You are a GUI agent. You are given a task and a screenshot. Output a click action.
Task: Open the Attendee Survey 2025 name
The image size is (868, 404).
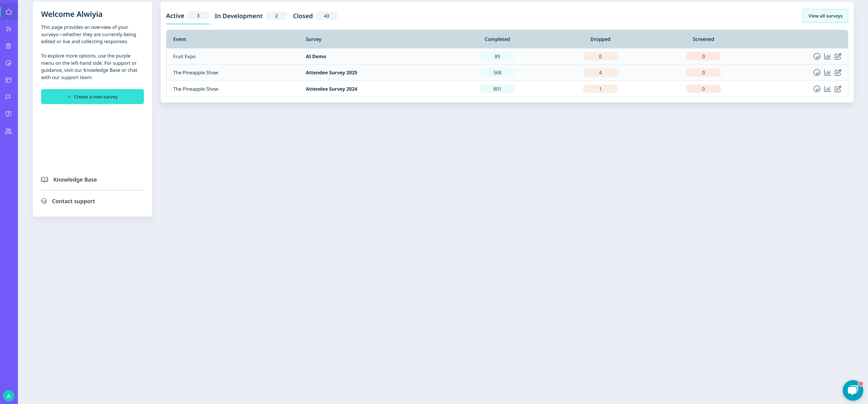click(x=331, y=72)
